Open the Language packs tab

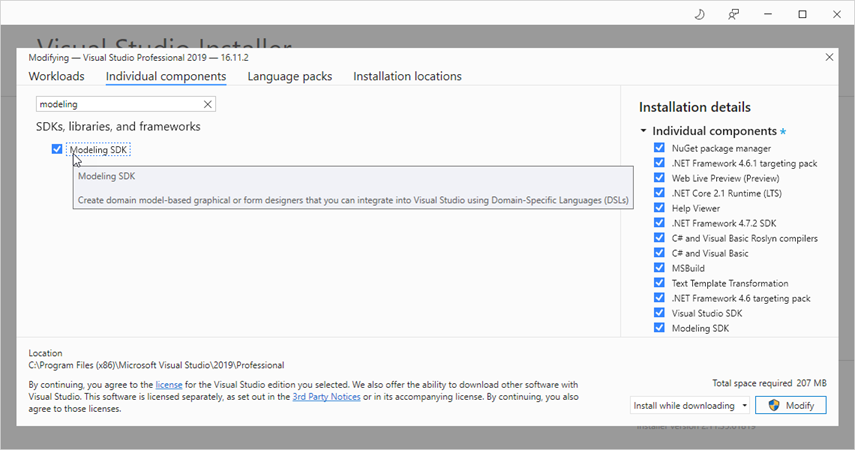coord(290,76)
